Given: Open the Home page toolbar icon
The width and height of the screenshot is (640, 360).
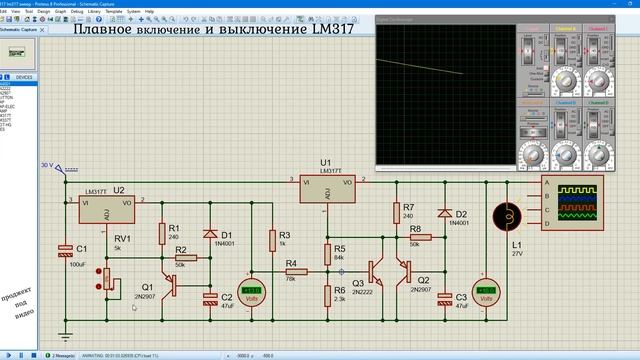Looking at the screenshot, I should pyautogui.click(x=27, y=19).
